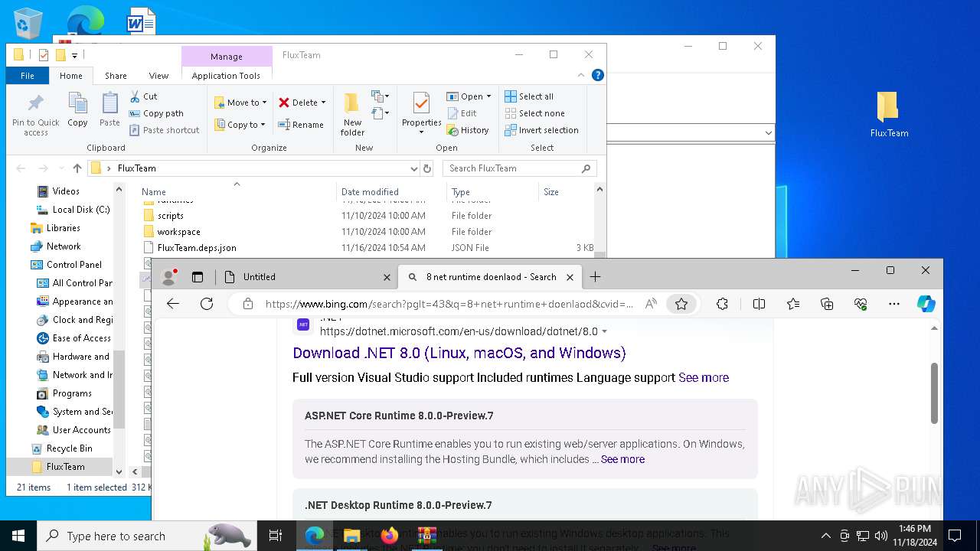This screenshot has width=980, height=551.
Task: Open Local Disk (C:) in navigation
Action: coord(81,210)
